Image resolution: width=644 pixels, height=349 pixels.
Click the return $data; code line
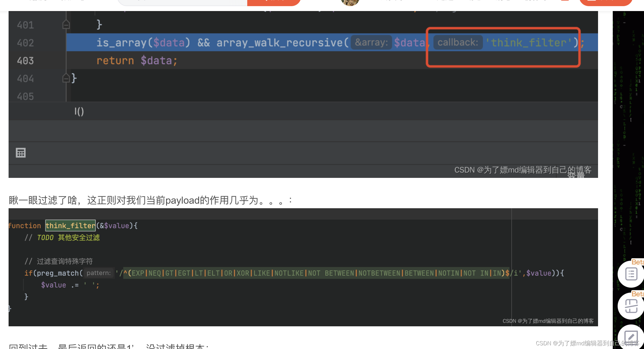(137, 61)
